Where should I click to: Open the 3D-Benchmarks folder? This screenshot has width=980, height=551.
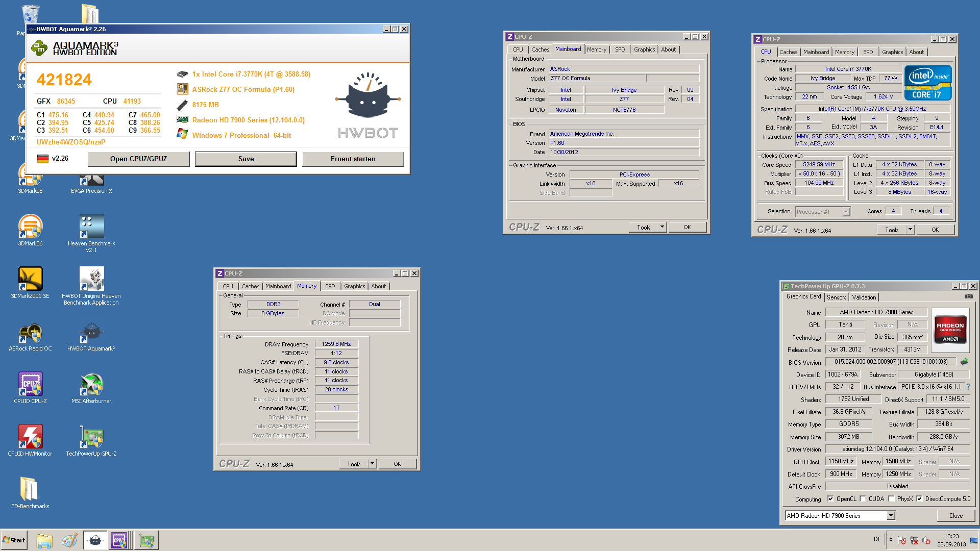click(30, 493)
